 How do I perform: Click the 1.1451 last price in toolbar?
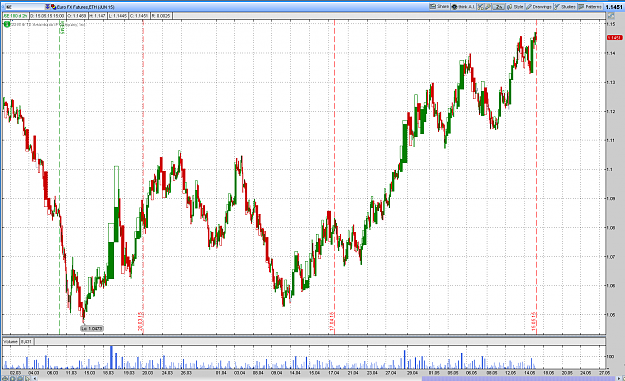click(x=613, y=7)
